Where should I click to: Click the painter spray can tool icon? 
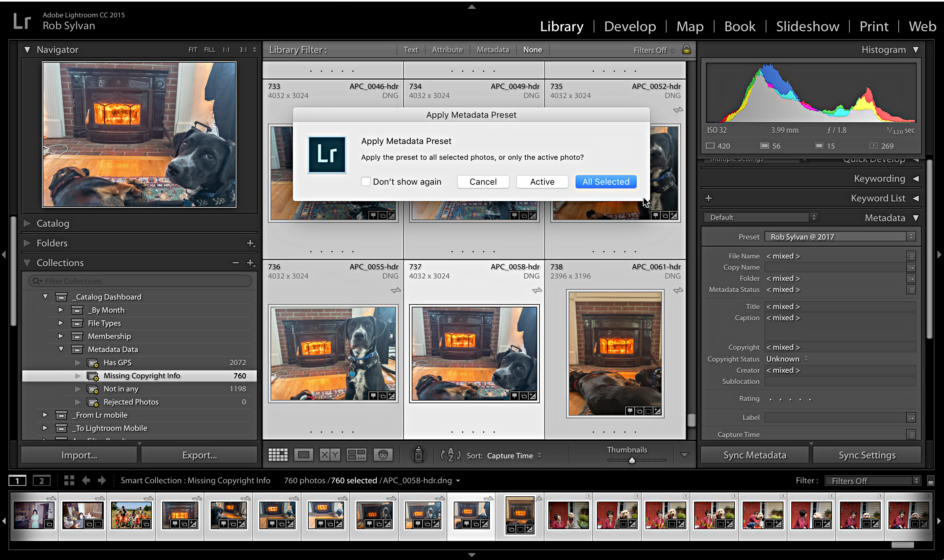417,455
